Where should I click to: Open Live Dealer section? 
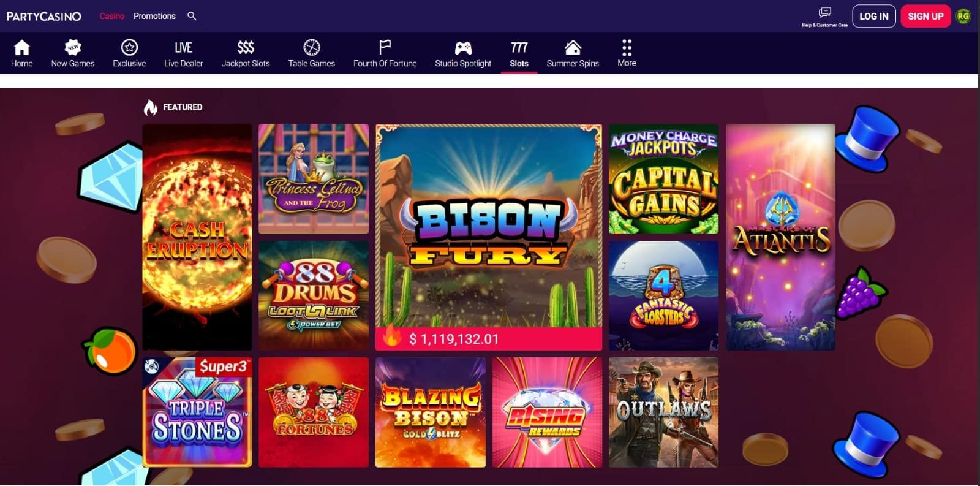click(183, 53)
